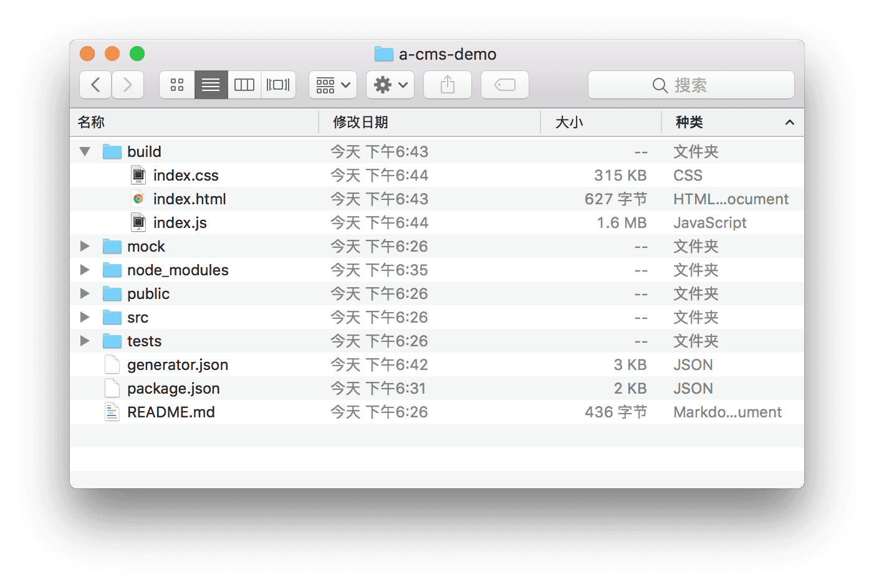Switch to list view mode

pyautogui.click(x=211, y=85)
